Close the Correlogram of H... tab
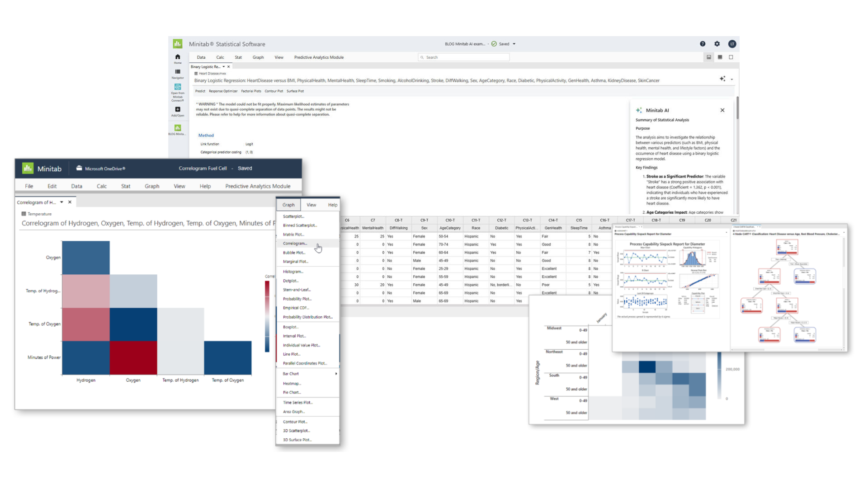Screen dimensions: 868x488 click(70, 202)
